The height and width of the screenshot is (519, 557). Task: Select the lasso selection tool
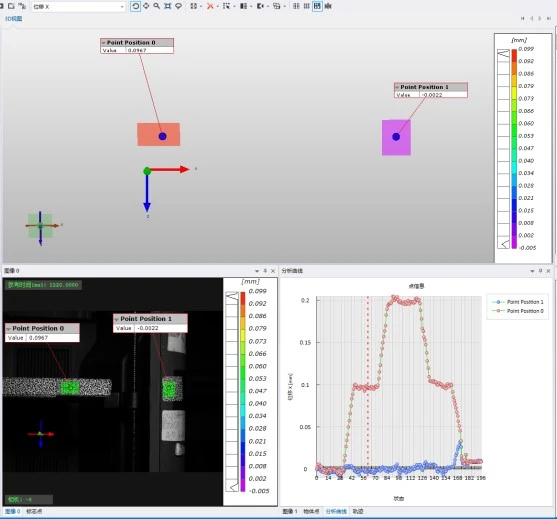(178, 6)
